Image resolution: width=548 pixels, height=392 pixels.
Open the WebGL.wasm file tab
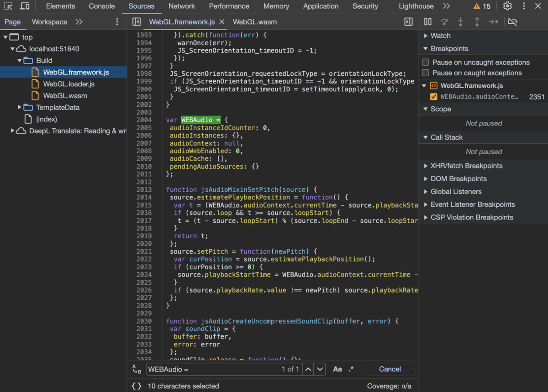[254, 22]
